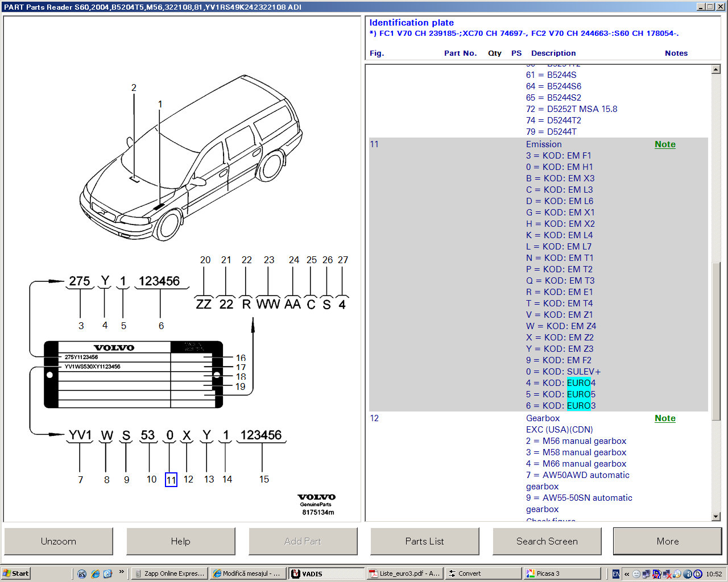728x582 pixels.
Task: Expand hidden system tray icons
Action: pyautogui.click(x=627, y=574)
